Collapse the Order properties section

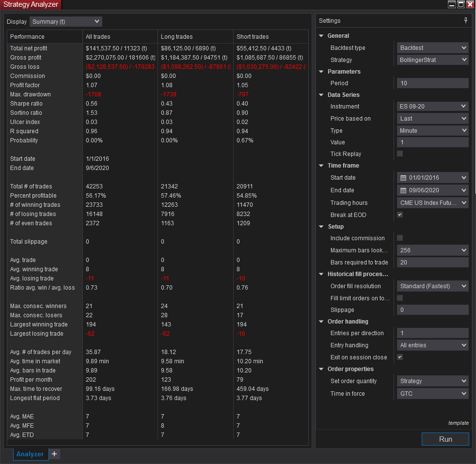tap(321, 369)
